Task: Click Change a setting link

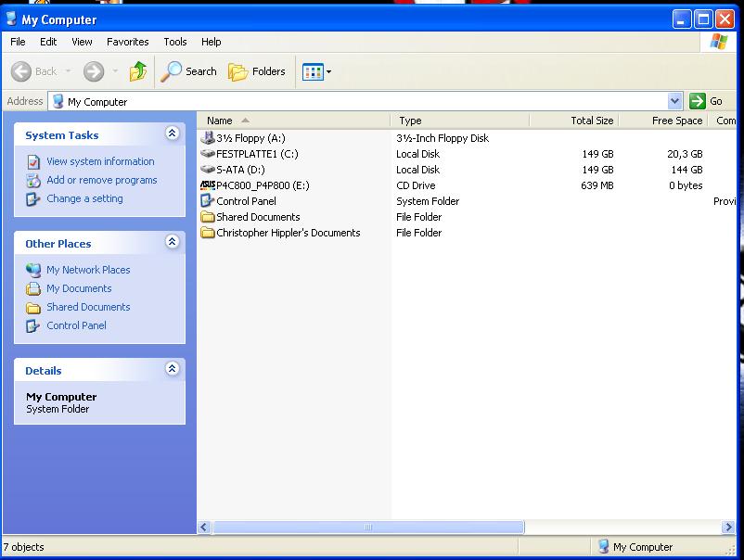Action: click(84, 198)
